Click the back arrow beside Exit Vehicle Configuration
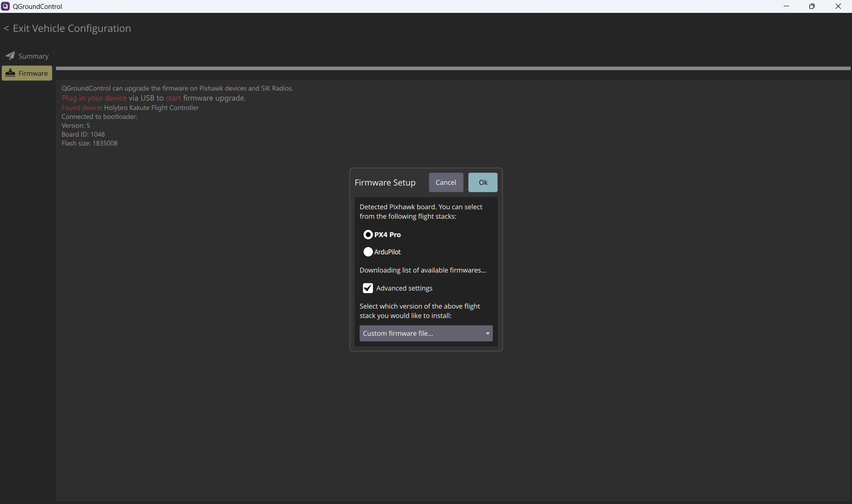 point(6,28)
